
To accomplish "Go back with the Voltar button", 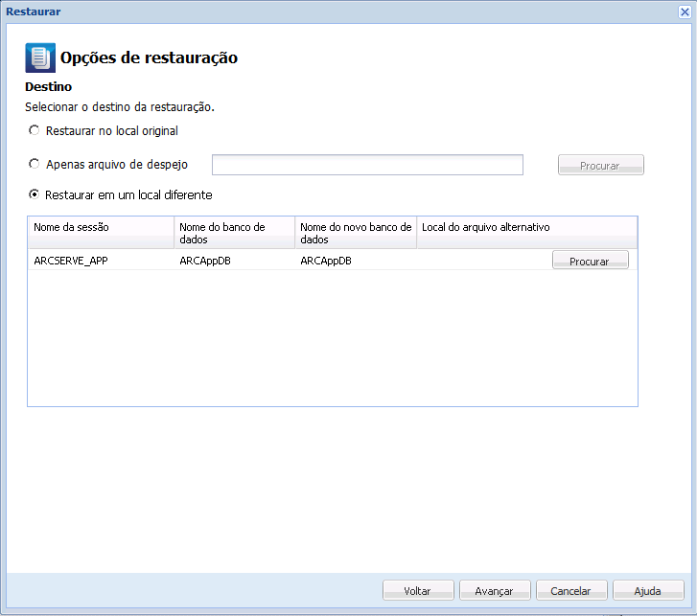I will [417, 591].
